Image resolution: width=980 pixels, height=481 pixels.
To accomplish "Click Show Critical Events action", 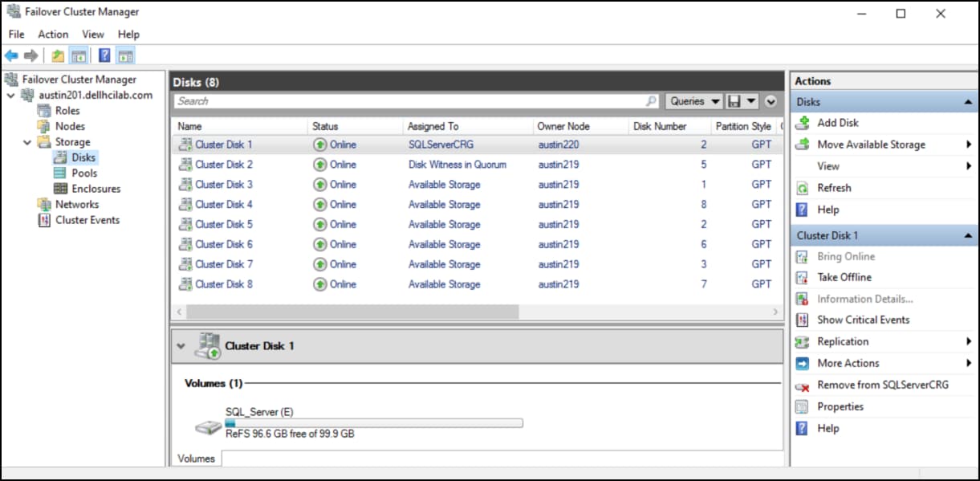I will tap(864, 320).
